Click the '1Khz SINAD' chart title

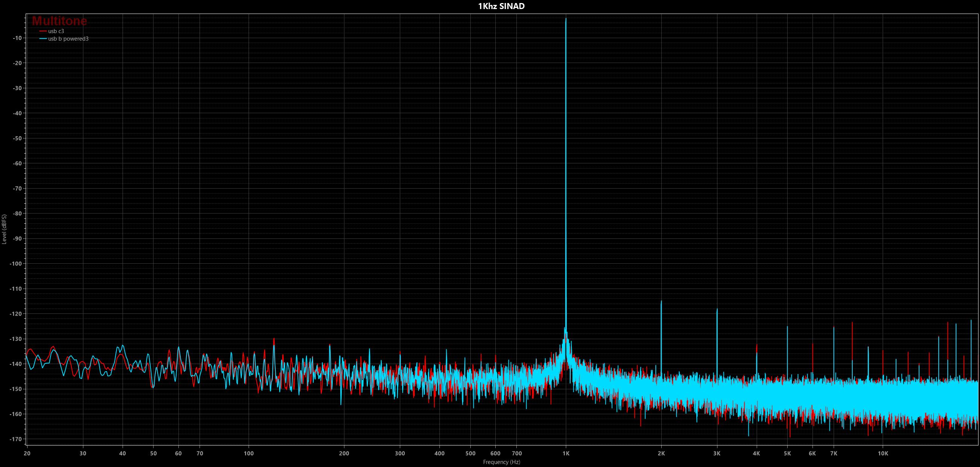501,6
